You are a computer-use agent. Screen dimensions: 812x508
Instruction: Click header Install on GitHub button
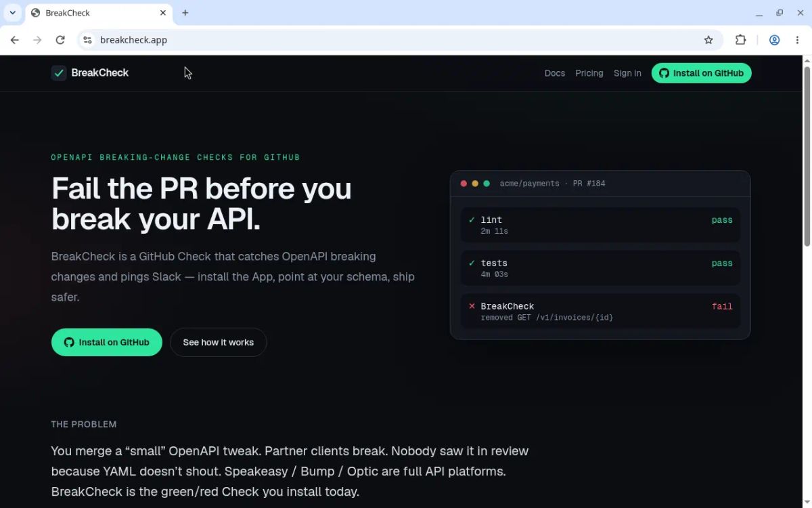coord(701,73)
